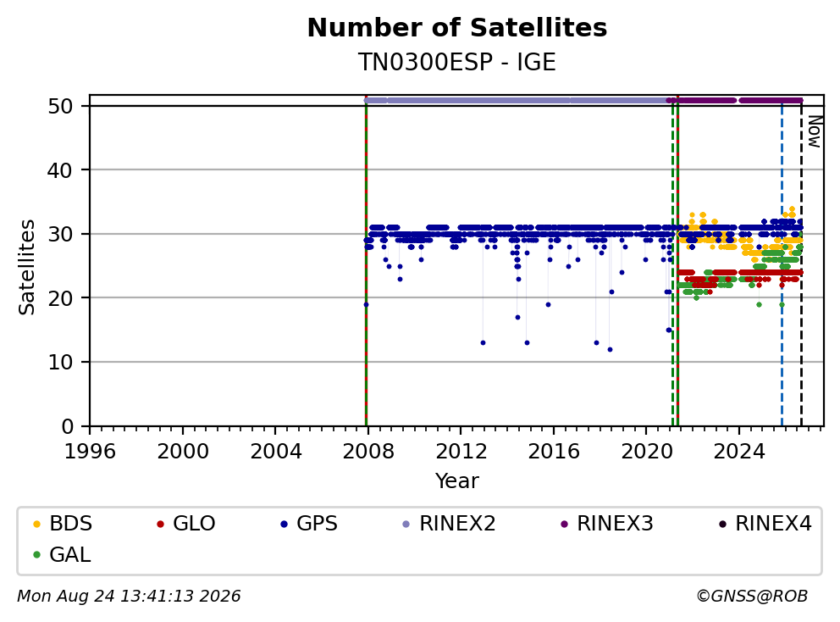Click the red GLO legend marker
The width and height of the screenshot is (840, 622).
click(x=160, y=524)
